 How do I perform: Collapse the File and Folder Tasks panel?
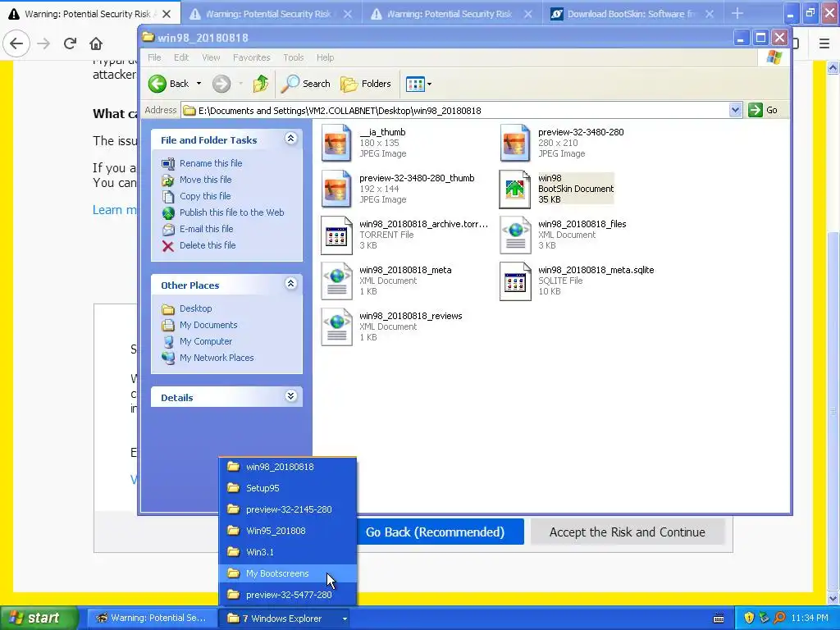coord(291,139)
